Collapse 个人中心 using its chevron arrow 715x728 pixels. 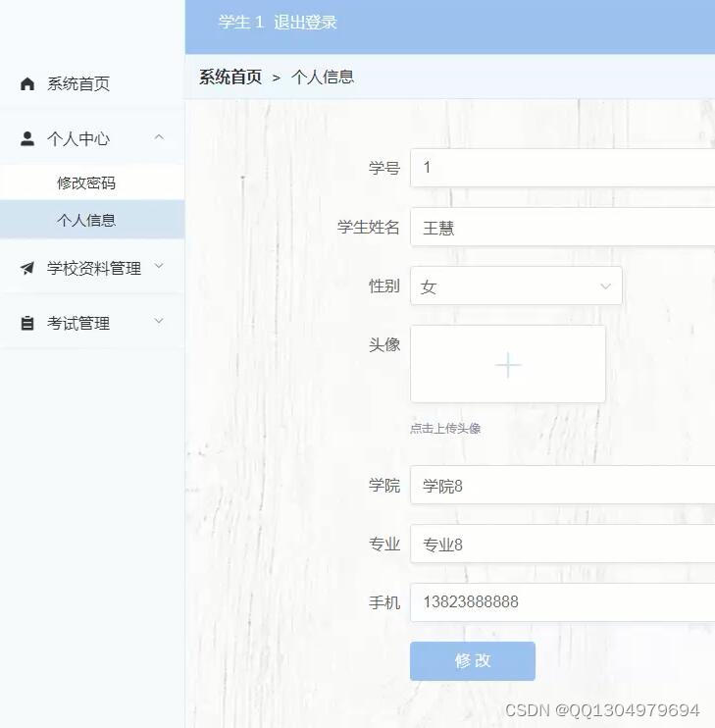(x=159, y=138)
